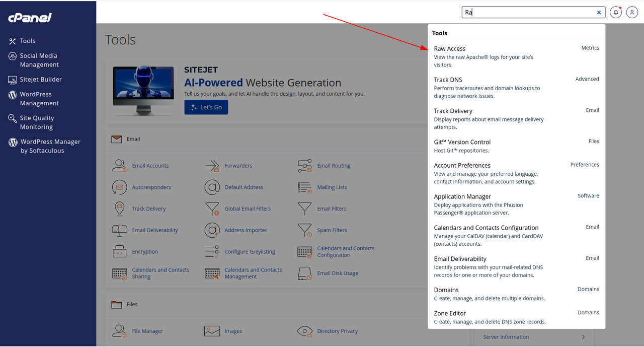
Task: Open the Email Accounts link
Action: (x=150, y=166)
